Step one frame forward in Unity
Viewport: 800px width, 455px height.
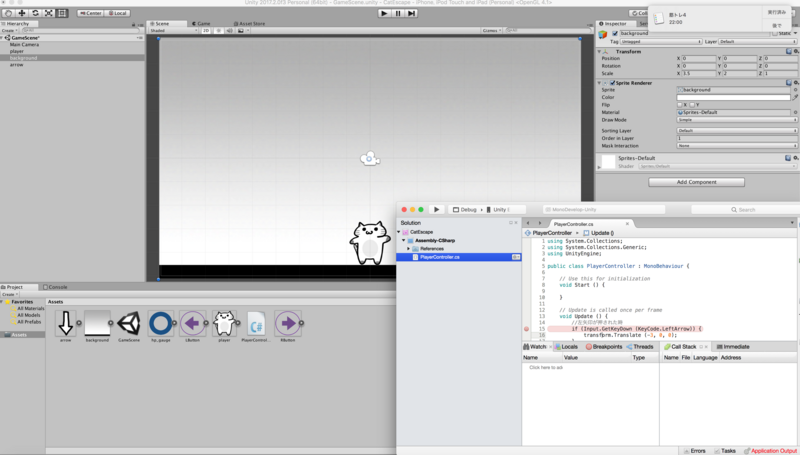click(411, 13)
